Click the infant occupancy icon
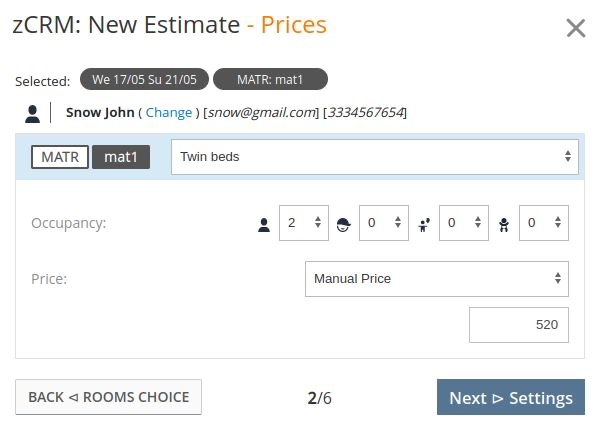Screen dimensions: 595x426 pos(504,225)
